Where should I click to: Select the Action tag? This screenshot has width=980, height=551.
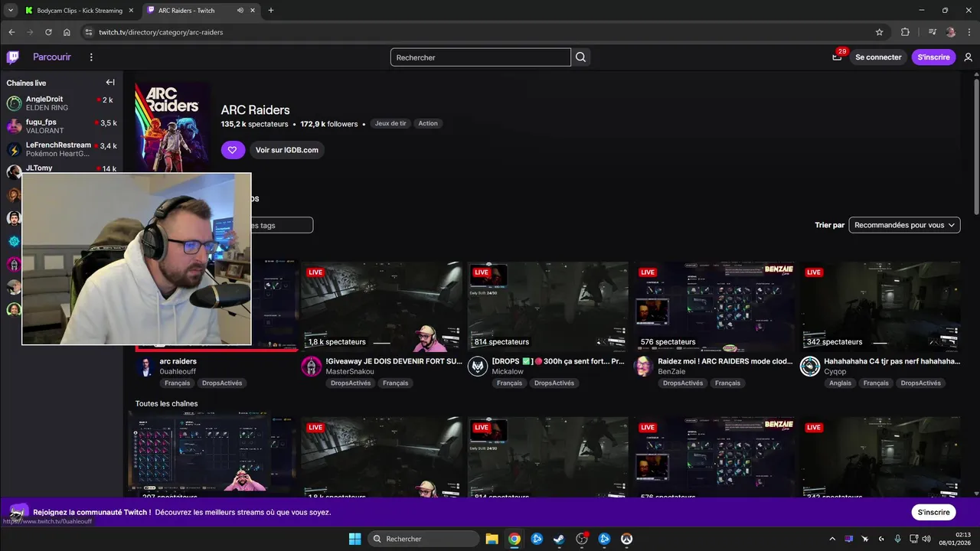click(428, 123)
